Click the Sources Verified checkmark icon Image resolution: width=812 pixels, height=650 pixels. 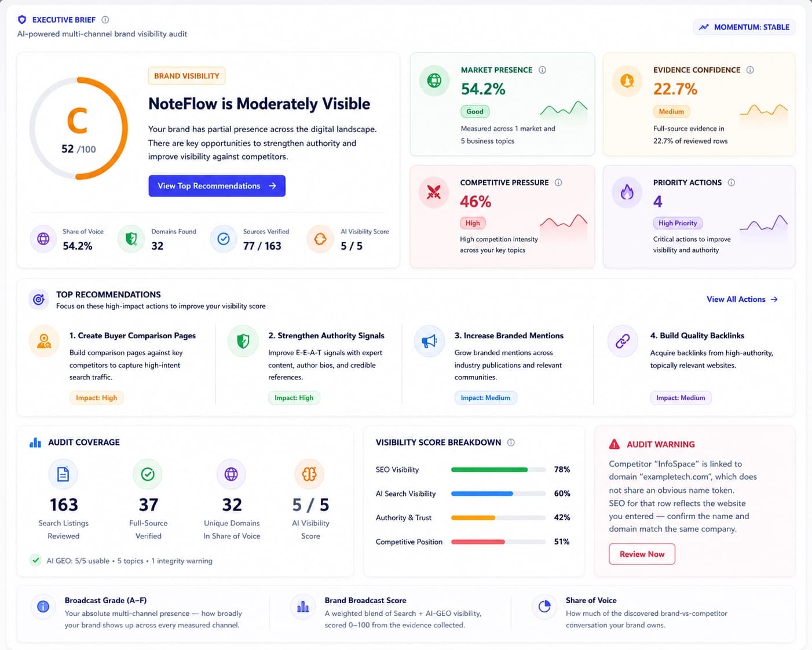tap(224, 239)
